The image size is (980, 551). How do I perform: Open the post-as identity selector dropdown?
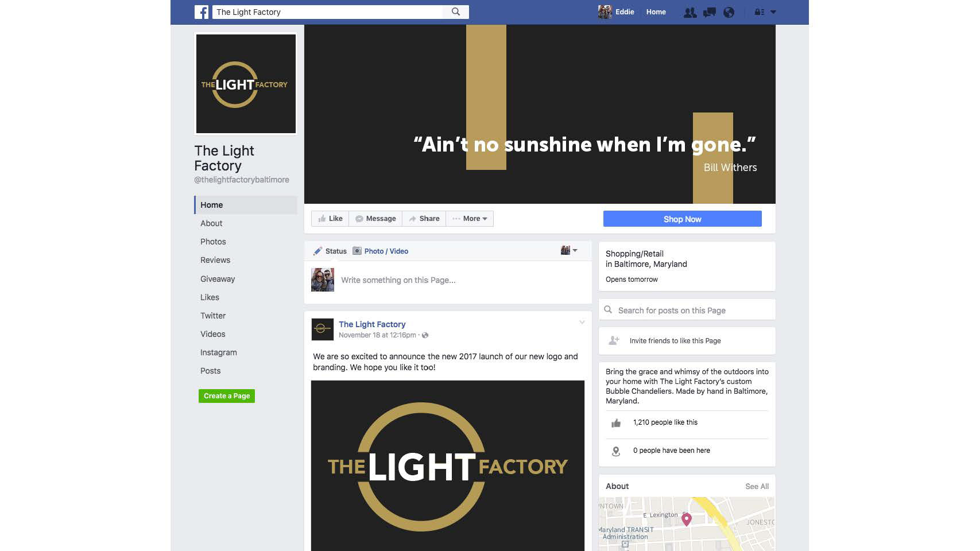coord(569,250)
